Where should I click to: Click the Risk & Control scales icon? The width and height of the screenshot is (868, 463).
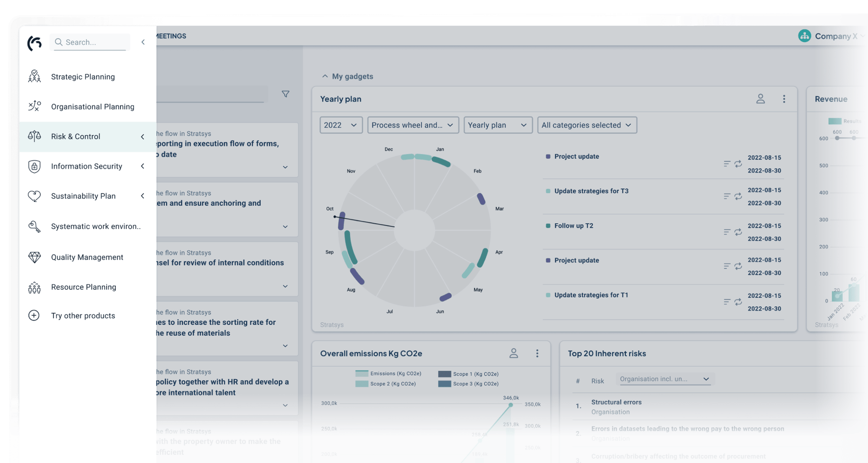pos(34,136)
